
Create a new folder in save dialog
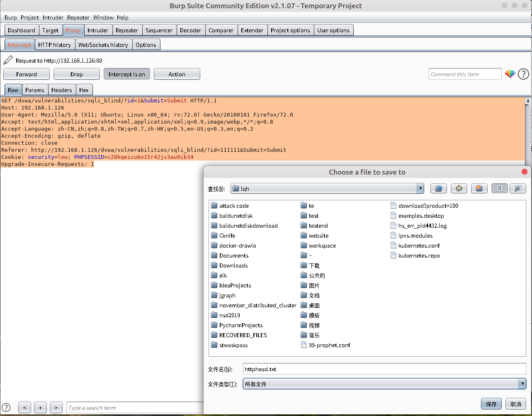(x=479, y=188)
